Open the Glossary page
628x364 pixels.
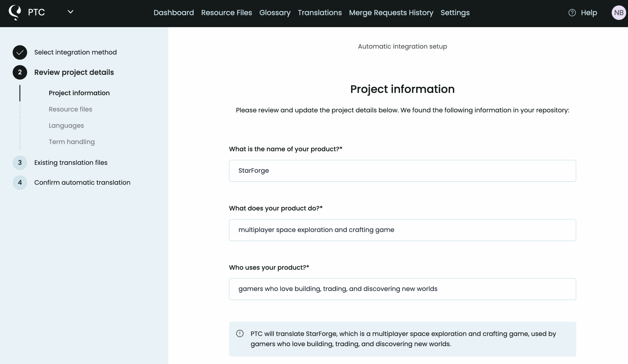coord(275,13)
